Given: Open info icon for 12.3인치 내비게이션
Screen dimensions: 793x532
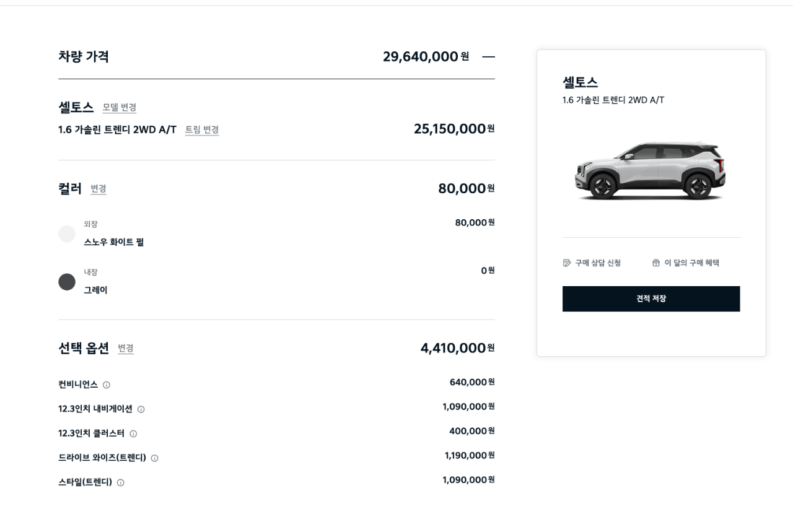Looking at the screenshot, I should (x=141, y=409).
